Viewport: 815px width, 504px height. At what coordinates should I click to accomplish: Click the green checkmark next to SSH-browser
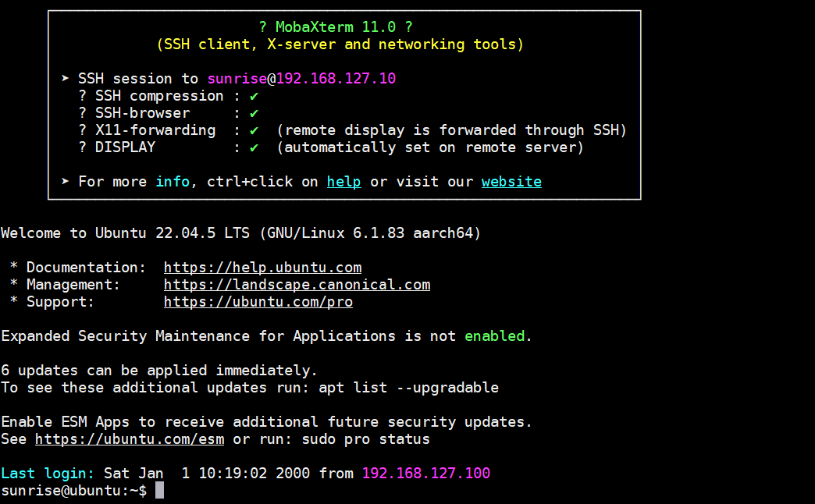coord(254,113)
